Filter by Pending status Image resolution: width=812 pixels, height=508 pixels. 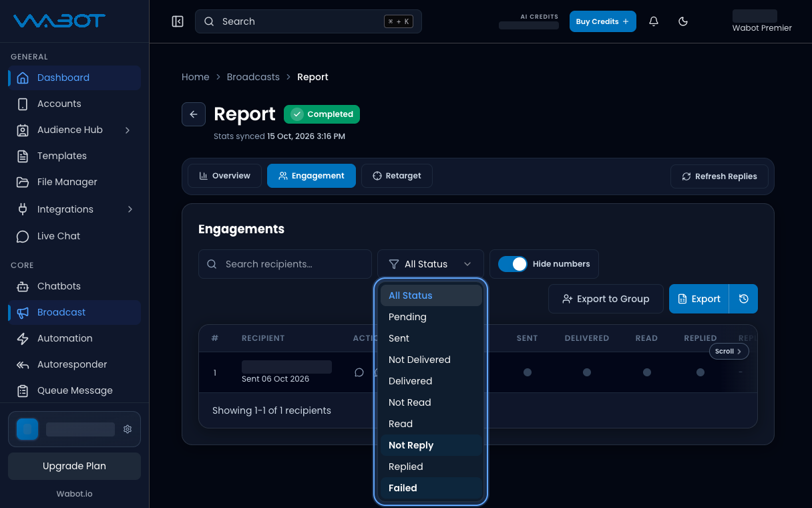click(431, 317)
